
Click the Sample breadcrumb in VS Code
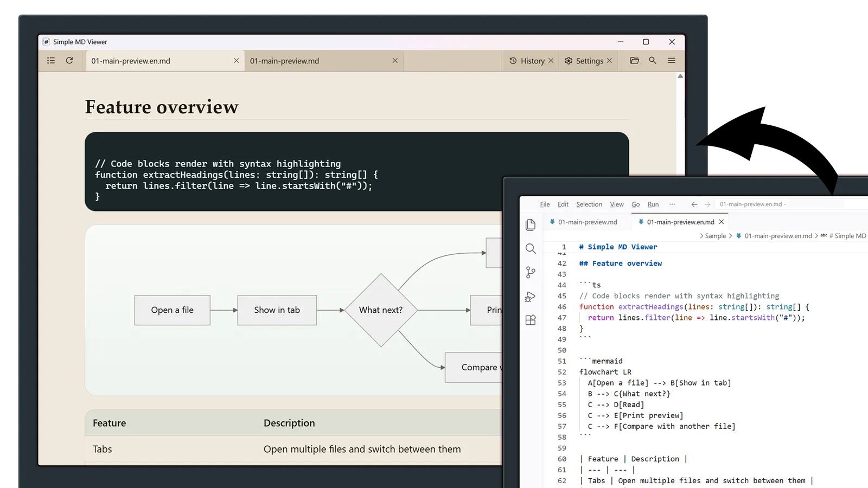pos(715,236)
